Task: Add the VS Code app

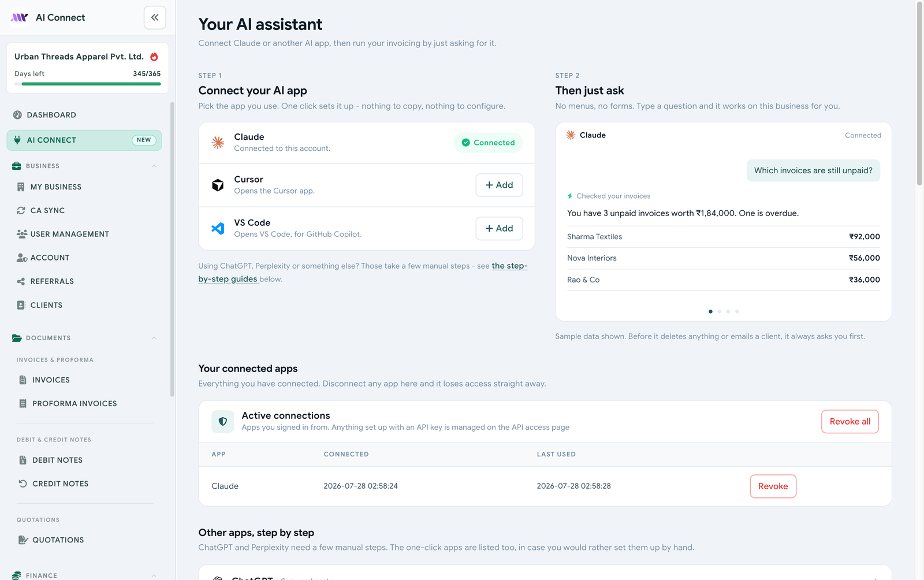Action: [500, 228]
